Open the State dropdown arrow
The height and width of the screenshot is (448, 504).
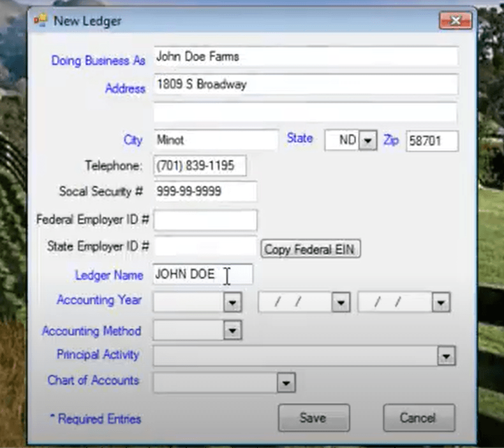(x=367, y=140)
